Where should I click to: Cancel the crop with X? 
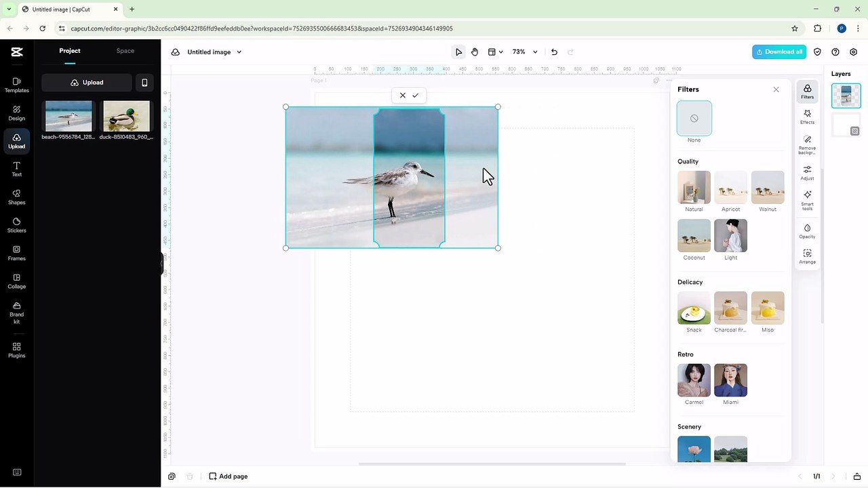coord(403,96)
